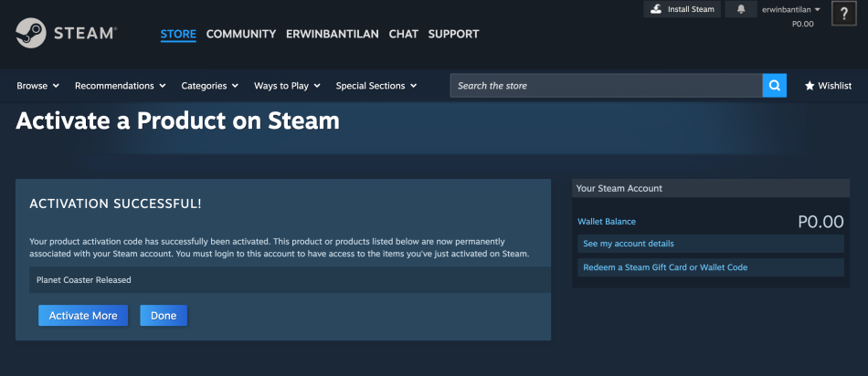Click the search magnifier button
Image resolution: width=868 pixels, height=376 pixels.
[774, 86]
